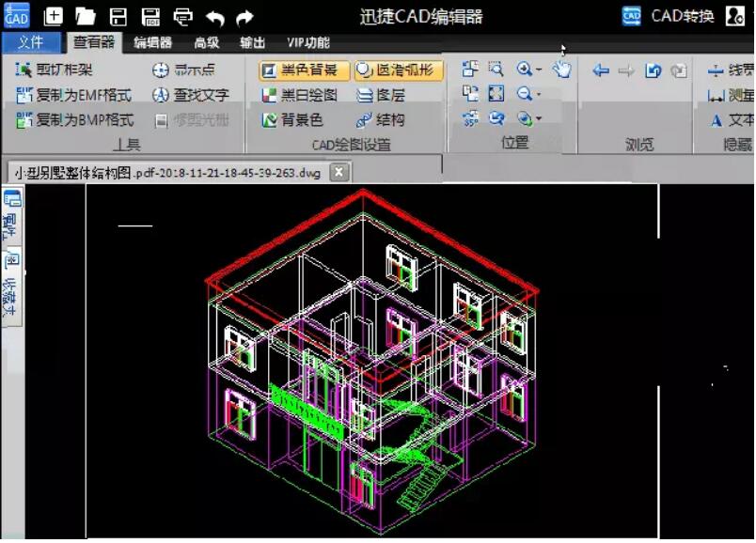Screen dimensions: 756x543
Task: Switch to the 输出 tab
Action: click(253, 43)
